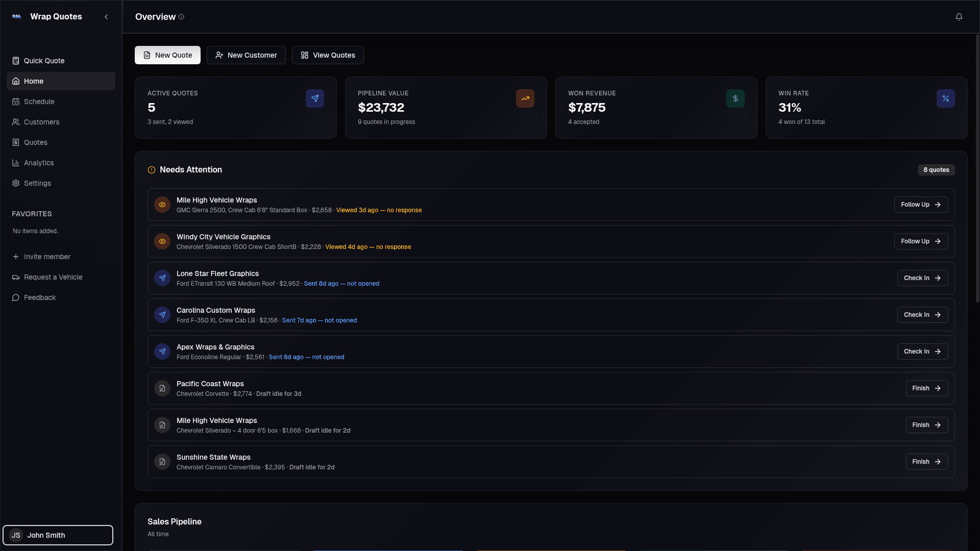Follow Up on Mile High Vehicle Wraps quote
Screen dimensions: 980x551
pyautogui.click(x=920, y=205)
